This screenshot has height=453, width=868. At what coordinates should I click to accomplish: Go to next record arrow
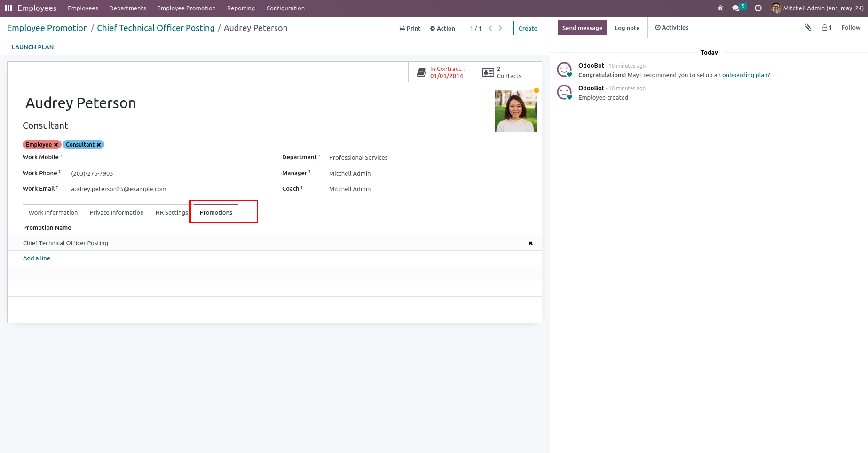pyautogui.click(x=500, y=28)
